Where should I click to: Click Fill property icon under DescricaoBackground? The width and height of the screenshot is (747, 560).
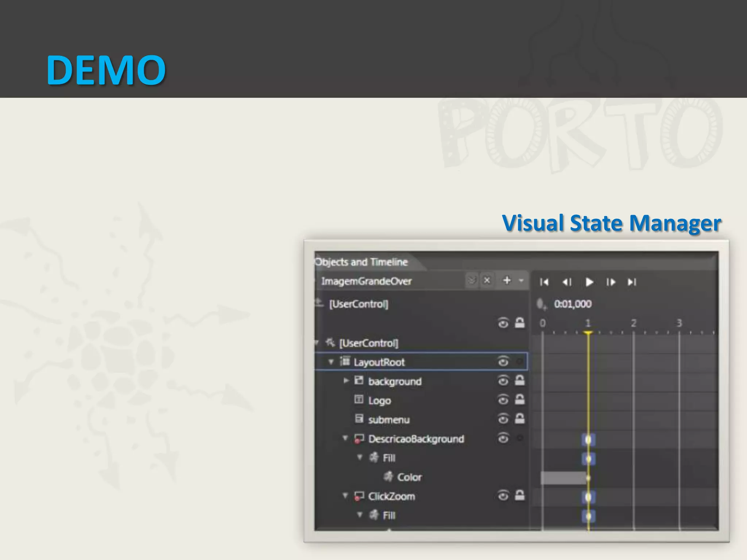[374, 457]
